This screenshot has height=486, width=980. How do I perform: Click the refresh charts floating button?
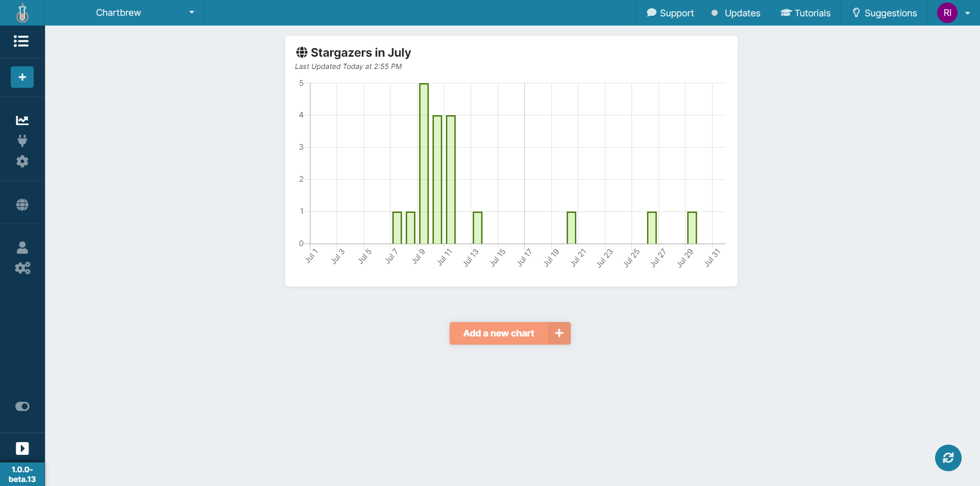948,458
